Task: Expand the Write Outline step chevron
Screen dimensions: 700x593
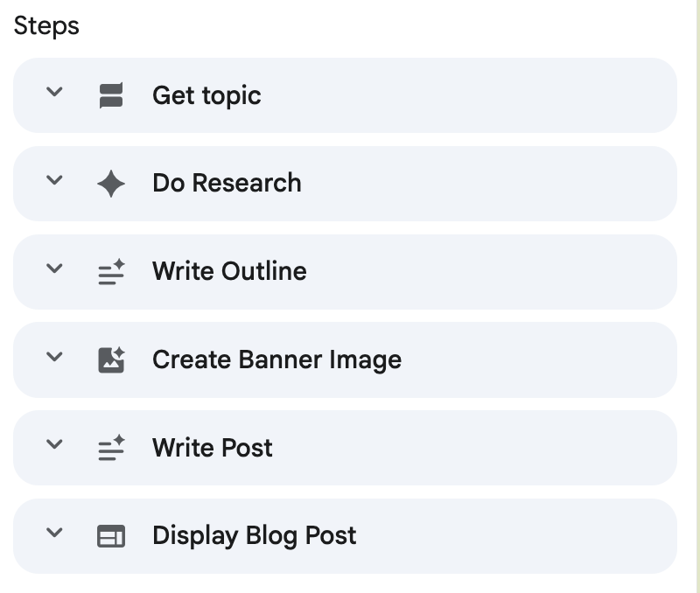Action: point(54,269)
